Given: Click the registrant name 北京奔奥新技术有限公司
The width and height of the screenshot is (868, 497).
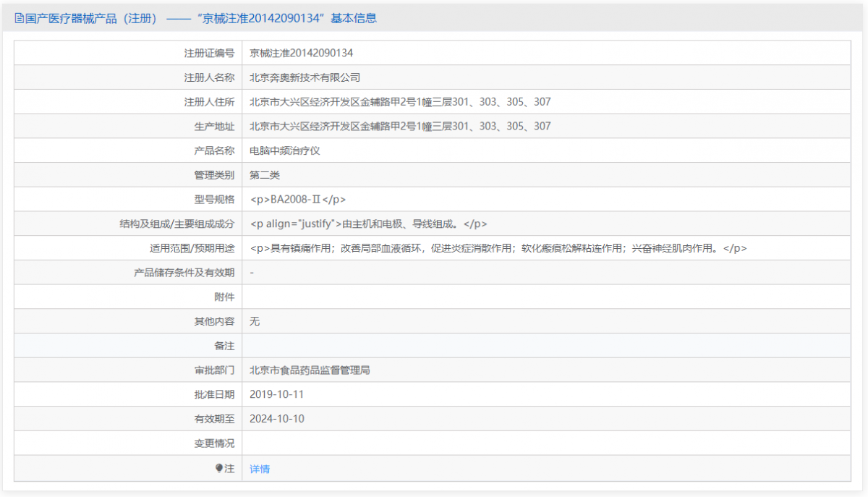Looking at the screenshot, I should click(x=305, y=77).
